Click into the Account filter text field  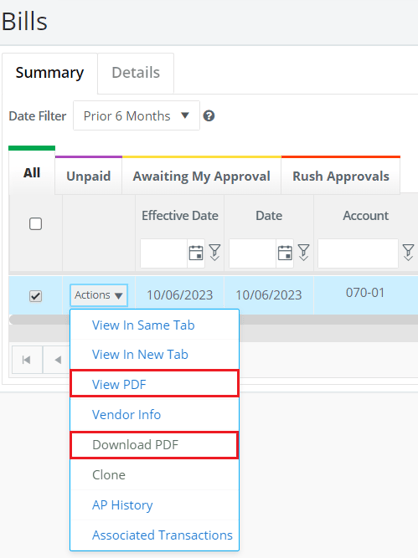(358, 253)
